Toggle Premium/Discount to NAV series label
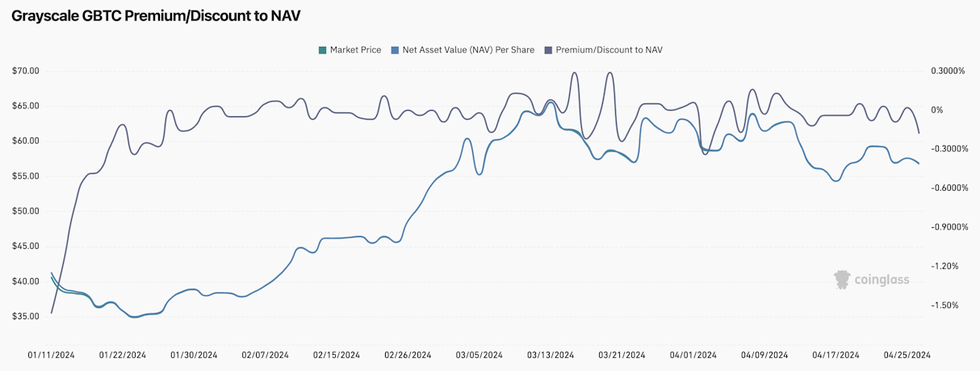Image resolution: width=980 pixels, height=371 pixels. [x=609, y=50]
